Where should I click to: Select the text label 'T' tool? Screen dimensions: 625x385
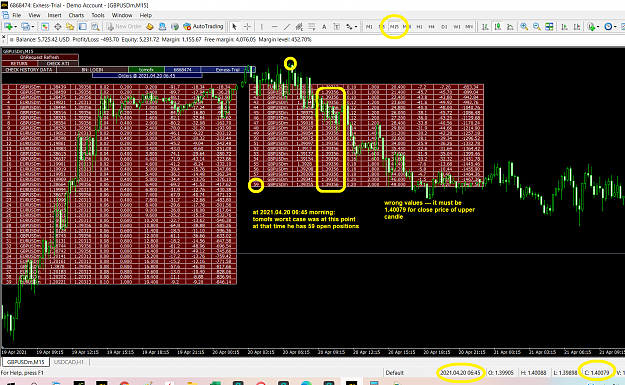(x=336, y=26)
